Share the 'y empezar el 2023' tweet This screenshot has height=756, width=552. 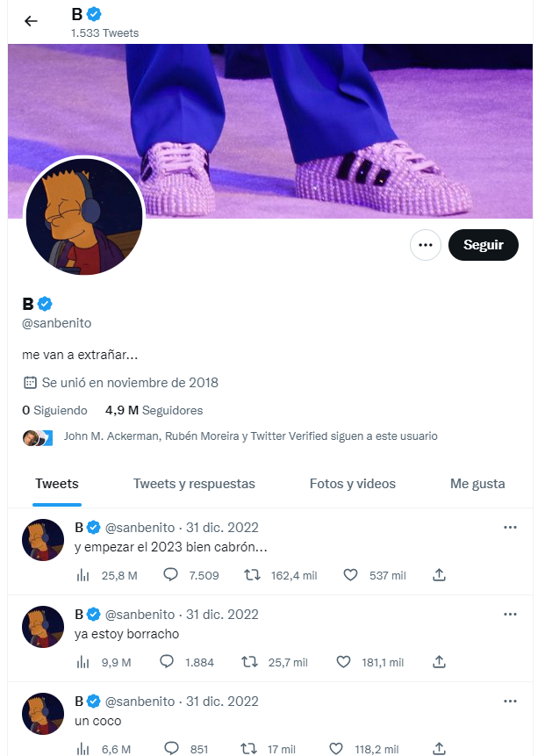coord(440,575)
